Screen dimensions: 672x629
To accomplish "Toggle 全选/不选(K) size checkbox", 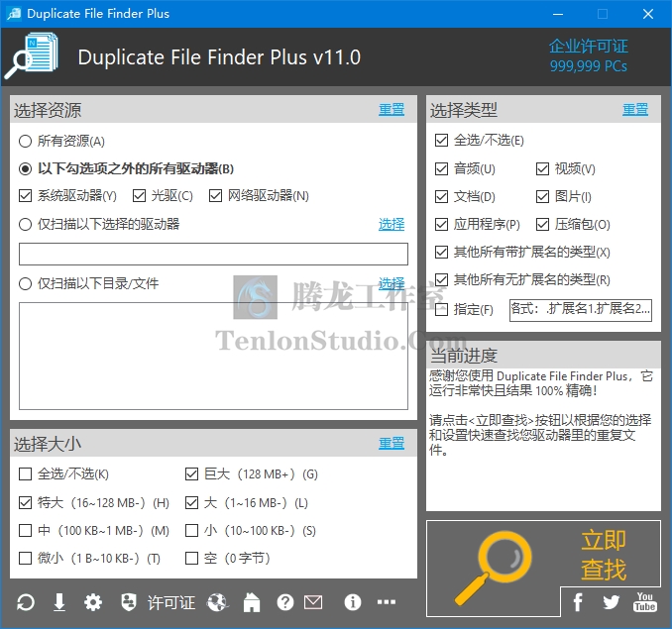I will click(26, 474).
